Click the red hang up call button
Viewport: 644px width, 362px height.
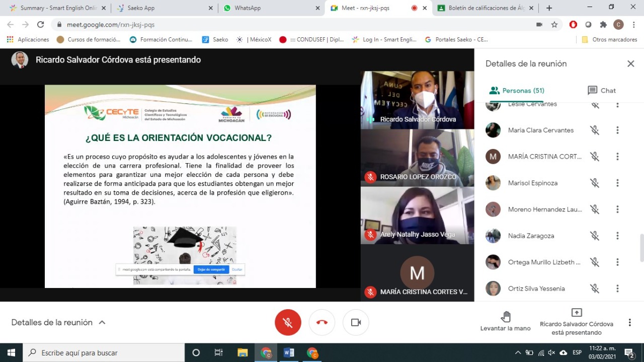click(322, 322)
